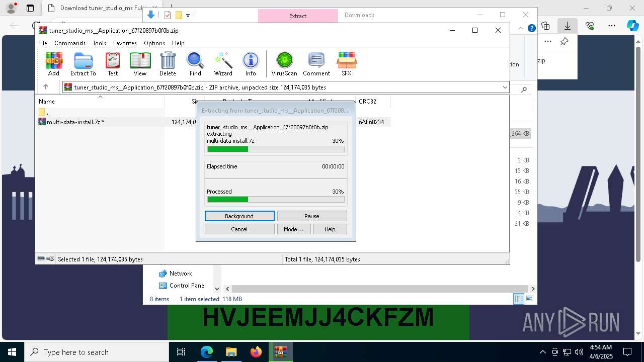Open the Options menu
This screenshot has width=644, height=362.
154,43
